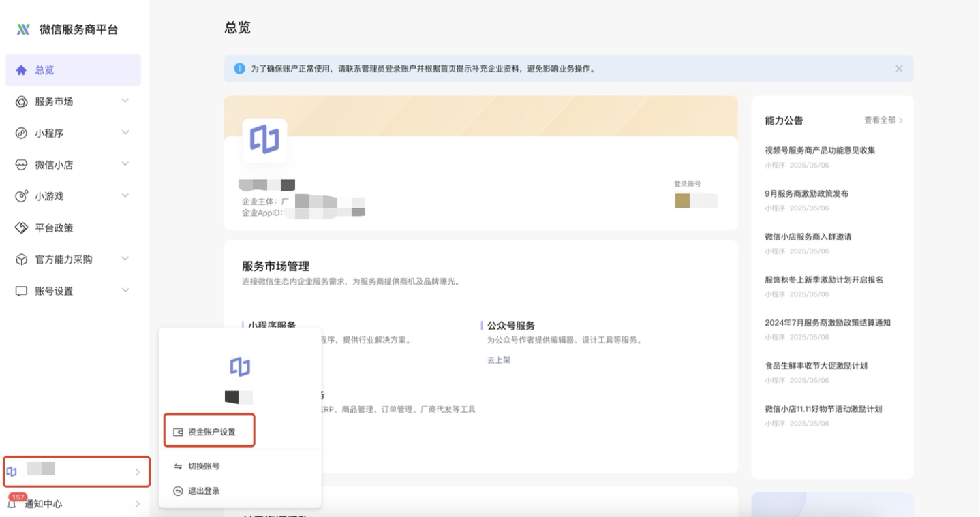Expand the 小程序 menu chevron
The image size is (980, 517).
(125, 133)
